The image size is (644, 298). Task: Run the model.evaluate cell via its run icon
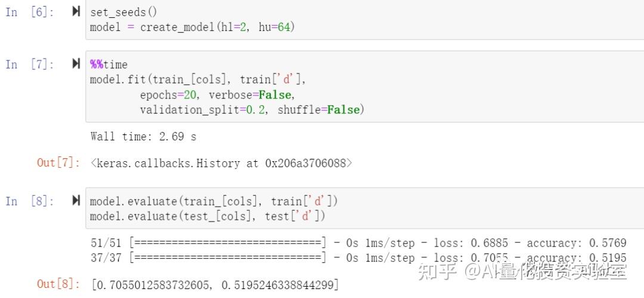76,201
